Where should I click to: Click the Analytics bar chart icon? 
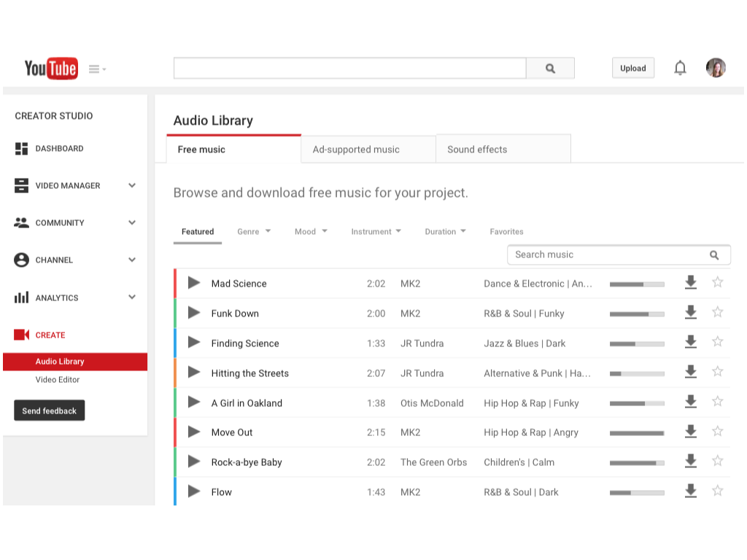(x=21, y=297)
